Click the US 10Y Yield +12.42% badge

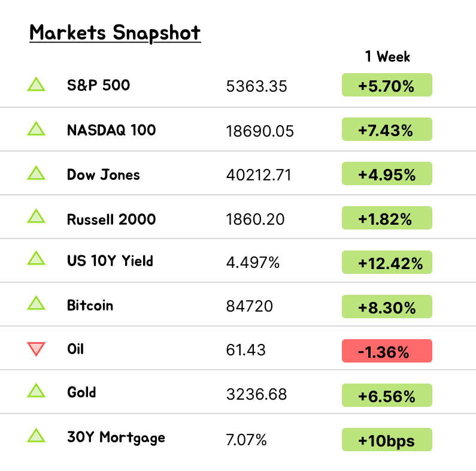387,262
